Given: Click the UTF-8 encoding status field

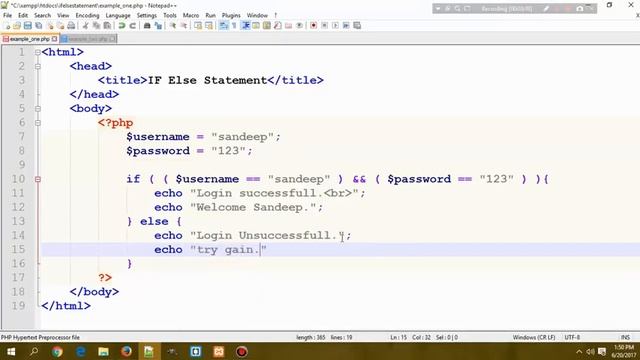Looking at the screenshot, I should pos(572,338).
